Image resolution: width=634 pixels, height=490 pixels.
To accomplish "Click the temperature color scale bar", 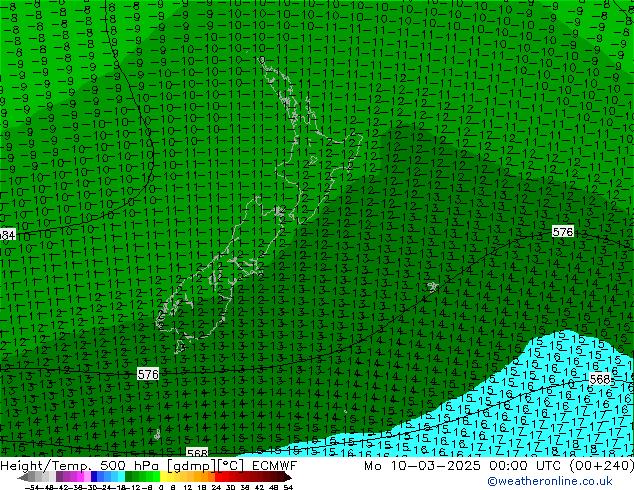I will tap(155, 477).
